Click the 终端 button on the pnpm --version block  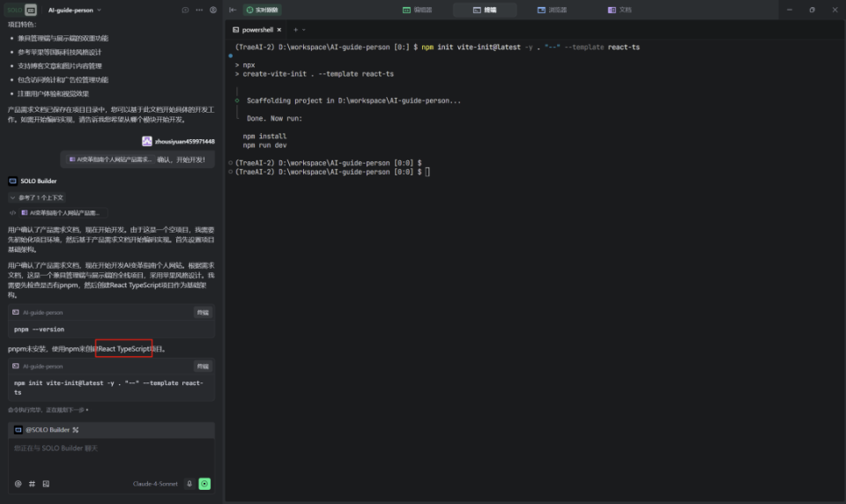(203, 312)
